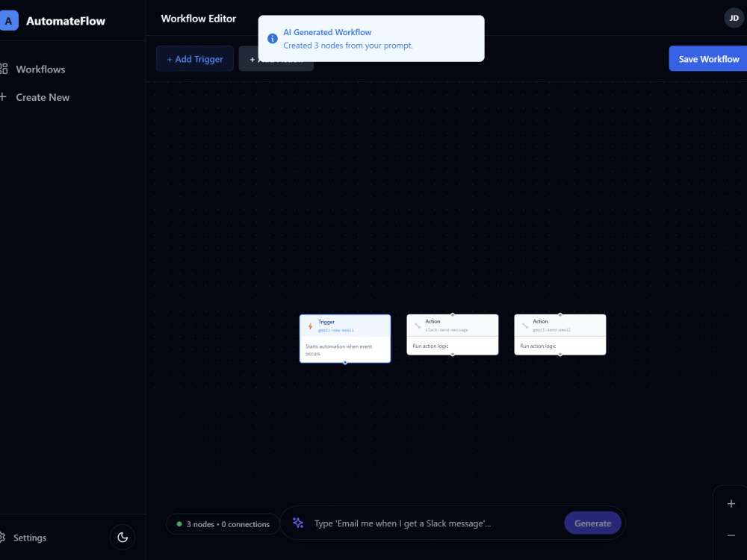Open Settings gear icon
The width and height of the screenshot is (747, 560).
click(2, 538)
